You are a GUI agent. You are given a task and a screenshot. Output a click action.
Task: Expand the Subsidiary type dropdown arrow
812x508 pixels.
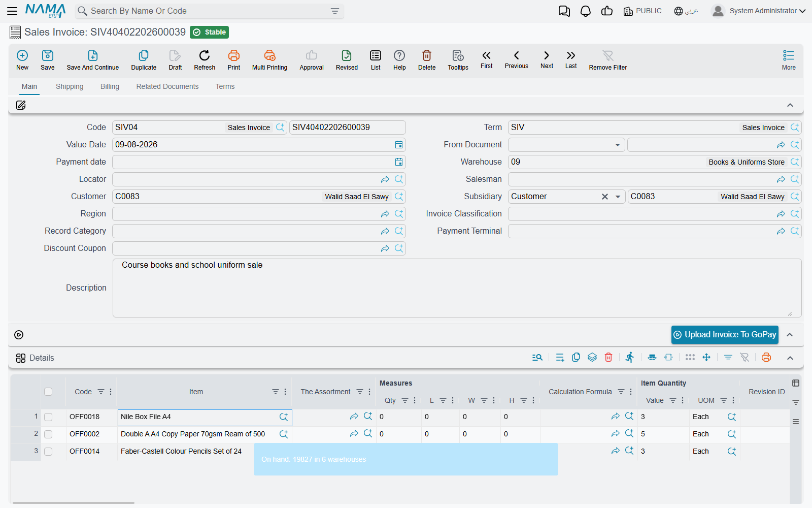tap(618, 197)
